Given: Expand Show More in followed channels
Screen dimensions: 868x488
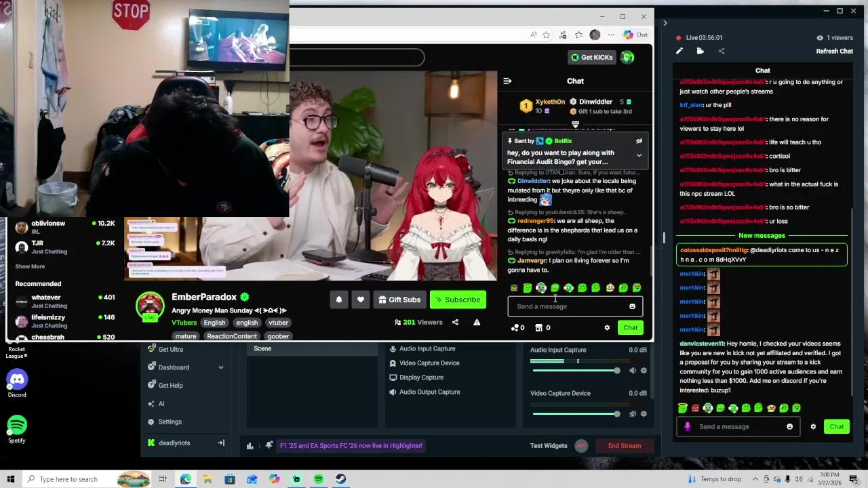Looking at the screenshot, I should (30, 266).
